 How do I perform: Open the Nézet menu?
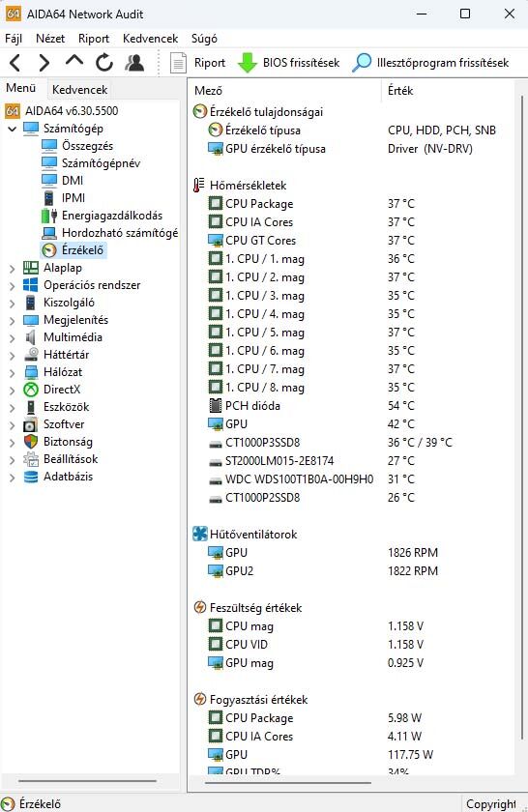(50, 39)
